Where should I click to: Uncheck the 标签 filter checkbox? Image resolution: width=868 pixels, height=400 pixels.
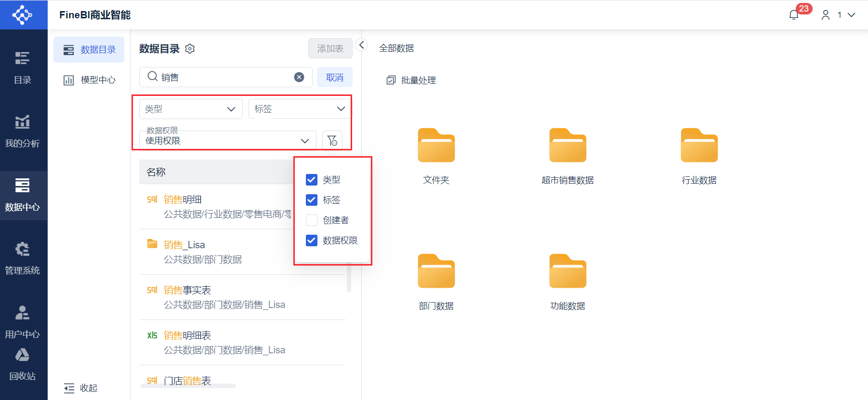[312, 200]
